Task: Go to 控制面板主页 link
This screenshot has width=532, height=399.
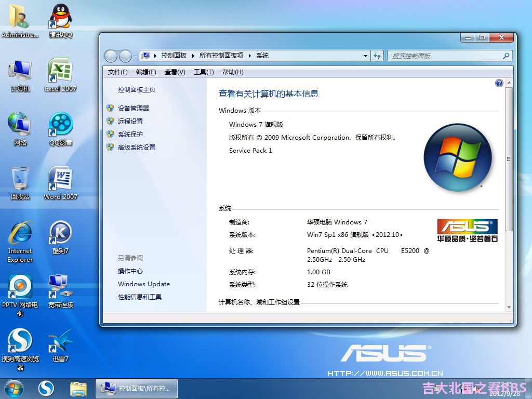Action: point(137,89)
